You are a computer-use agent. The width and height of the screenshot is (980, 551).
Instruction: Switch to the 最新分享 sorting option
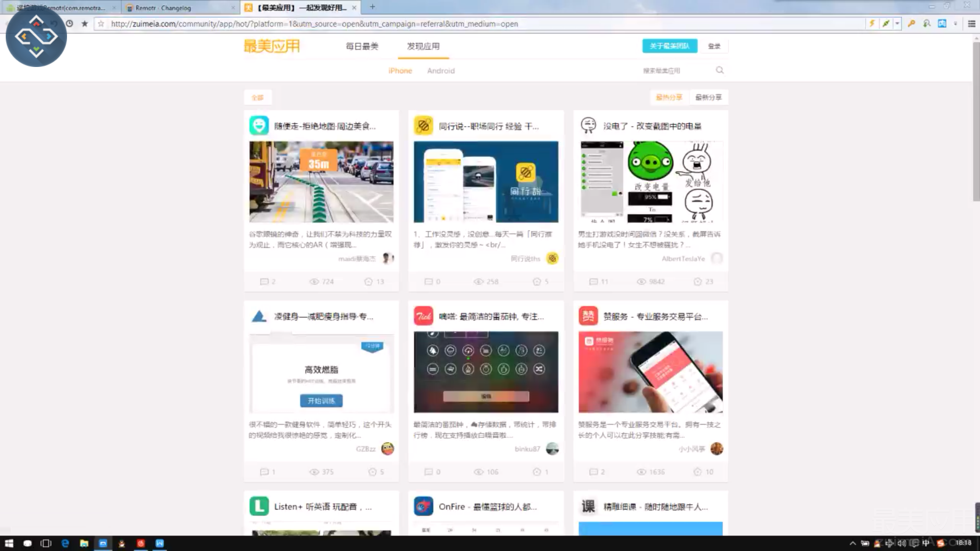709,98
